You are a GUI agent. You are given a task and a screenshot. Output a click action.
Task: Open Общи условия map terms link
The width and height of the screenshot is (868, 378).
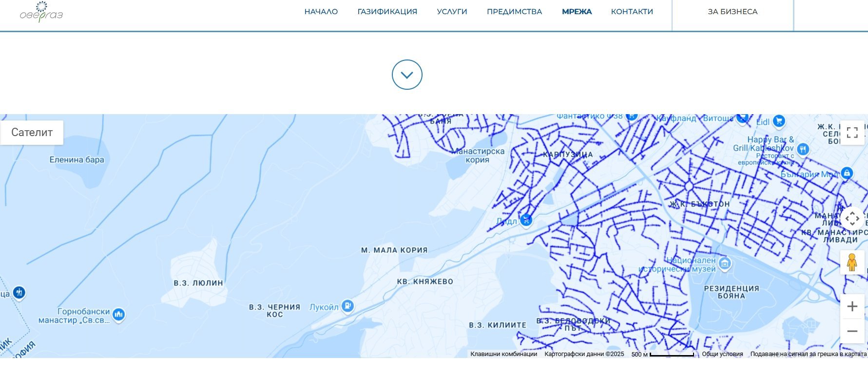722,354
